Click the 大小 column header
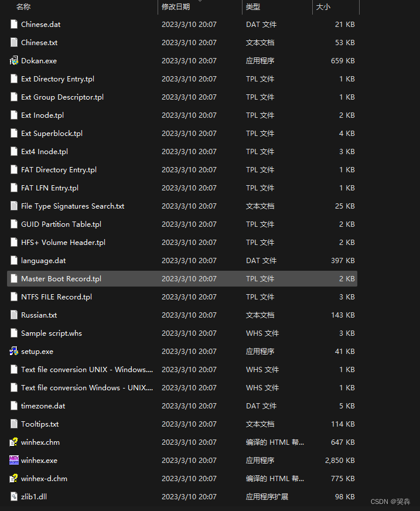Screen dimensions: 420x511 323,7
